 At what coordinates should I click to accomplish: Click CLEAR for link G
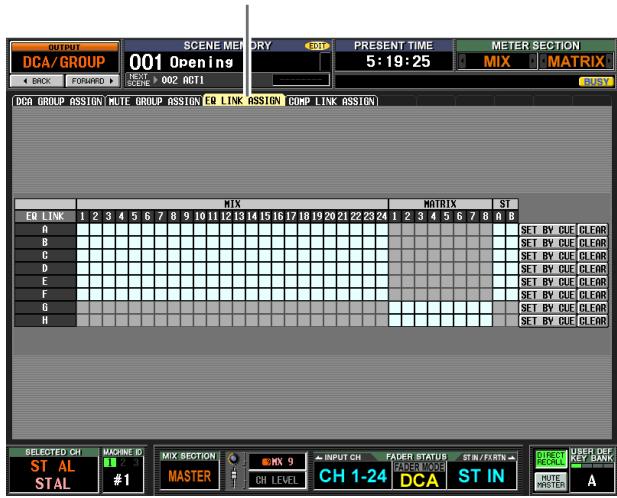tap(593, 308)
